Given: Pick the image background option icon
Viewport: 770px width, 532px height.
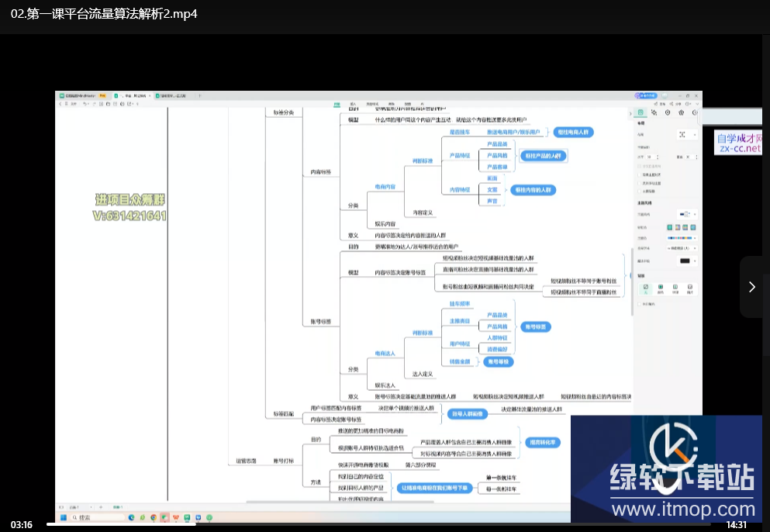Looking at the screenshot, I should point(689,288).
